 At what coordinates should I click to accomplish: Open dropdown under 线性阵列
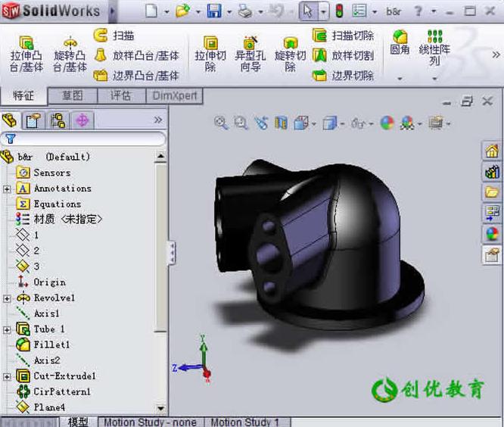click(434, 79)
